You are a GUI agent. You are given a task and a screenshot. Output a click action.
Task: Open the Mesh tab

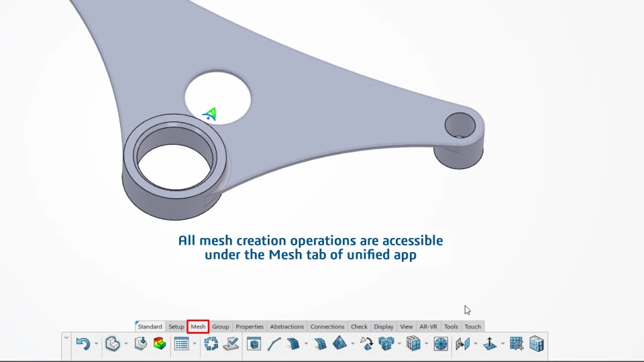[x=198, y=326]
